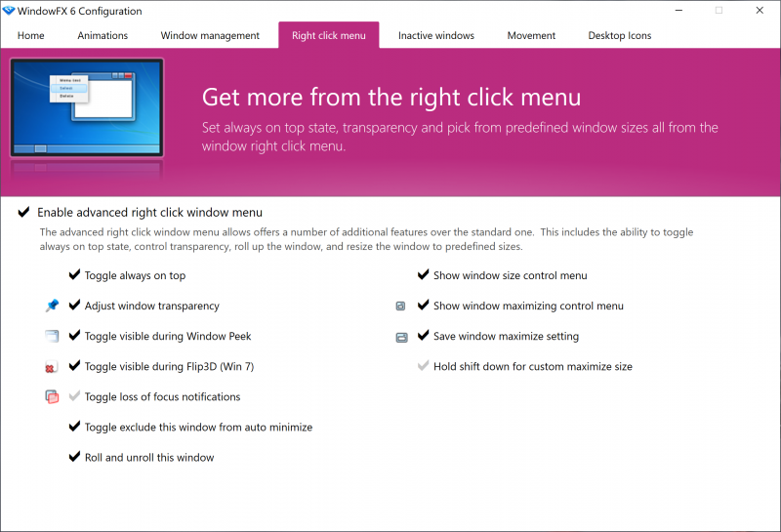Check Hold shift down for custom maximize size
This screenshot has height=532, width=781.
tap(423, 366)
